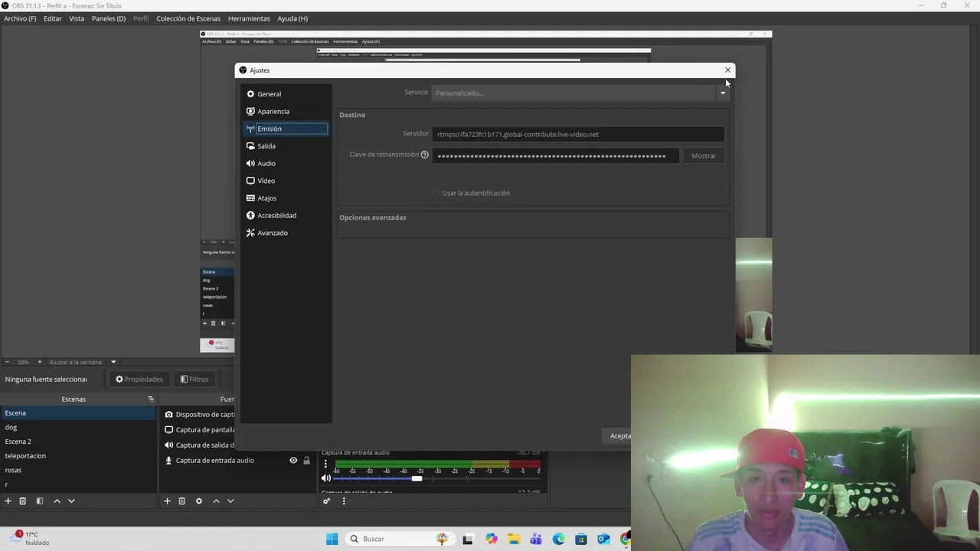This screenshot has height=551, width=980.
Task: Select the dog scene
Action: 78,428
